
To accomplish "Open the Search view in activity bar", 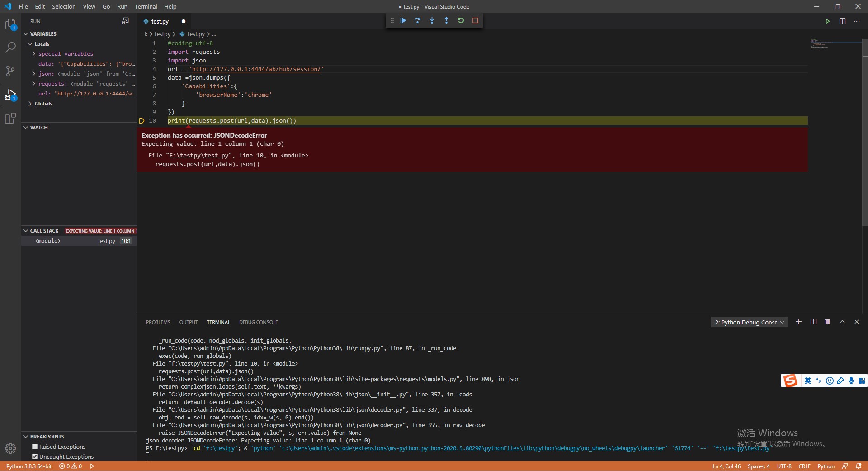I will click(x=10, y=47).
